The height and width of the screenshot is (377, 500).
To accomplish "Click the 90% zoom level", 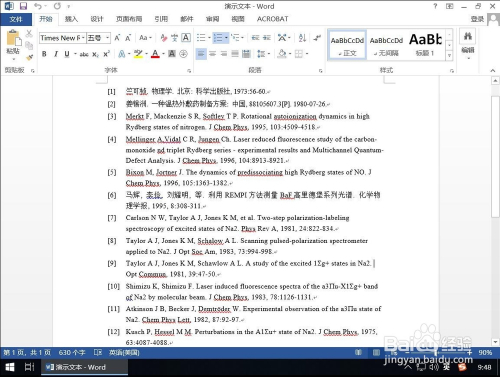I will [485, 352].
